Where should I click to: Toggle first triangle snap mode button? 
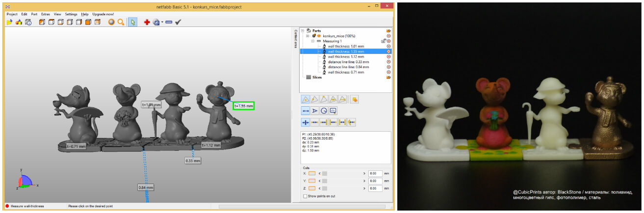[305, 99]
